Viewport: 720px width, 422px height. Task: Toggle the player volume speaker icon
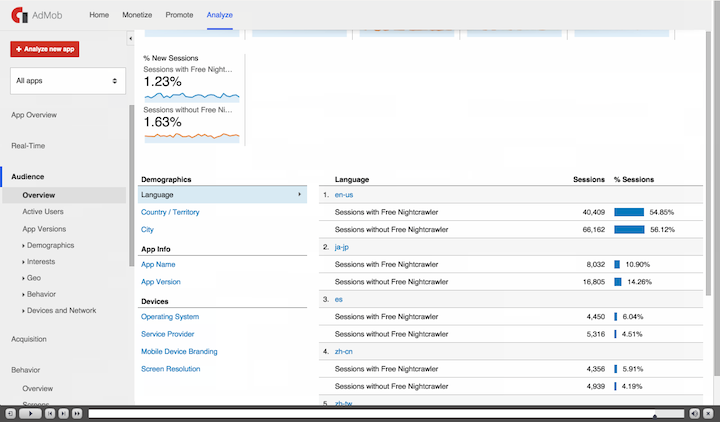pyautogui.click(x=695, y=414)
